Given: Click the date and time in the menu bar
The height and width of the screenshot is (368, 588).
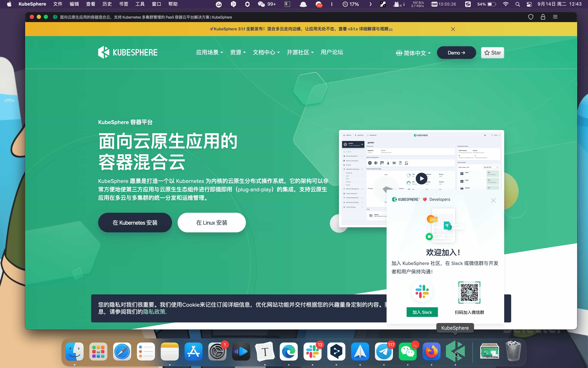Looking at the screenshot, I should [x=560, y=4].
